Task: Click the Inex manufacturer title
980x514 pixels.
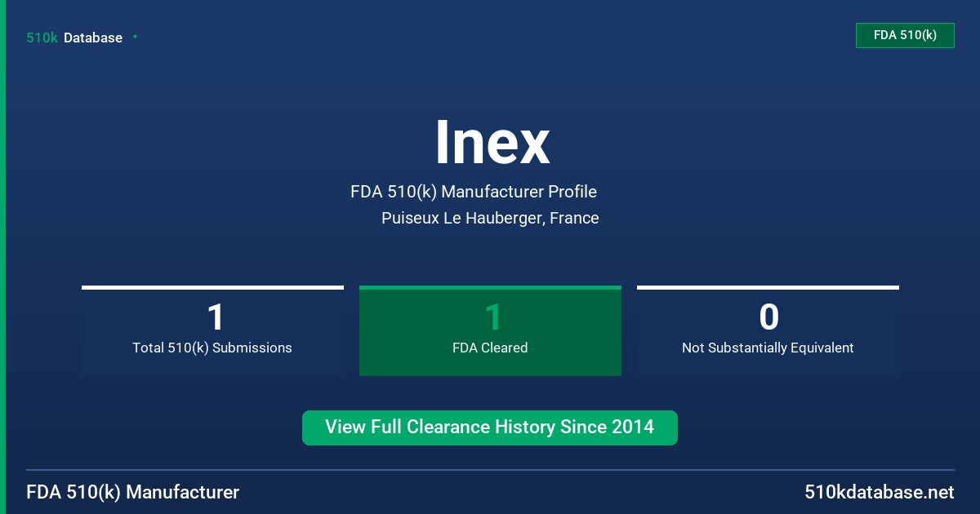Action: click(x=492, y=143)
